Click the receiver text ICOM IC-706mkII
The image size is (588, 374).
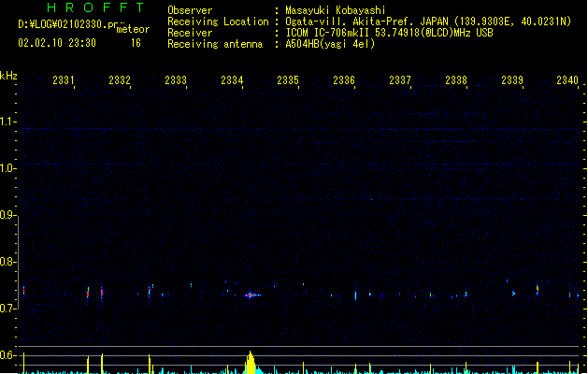pyautogui.click(x=329, y=33)
